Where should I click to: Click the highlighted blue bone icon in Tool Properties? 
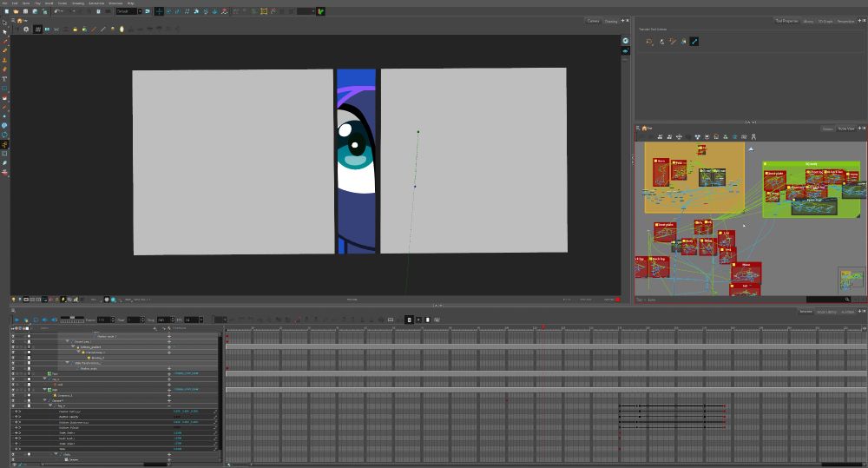pyautogui.click(x=694, y=42)
